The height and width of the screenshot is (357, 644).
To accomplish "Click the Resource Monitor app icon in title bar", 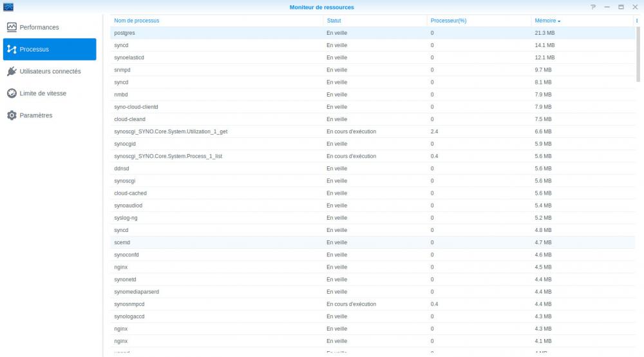I will (x=8, y=7).
